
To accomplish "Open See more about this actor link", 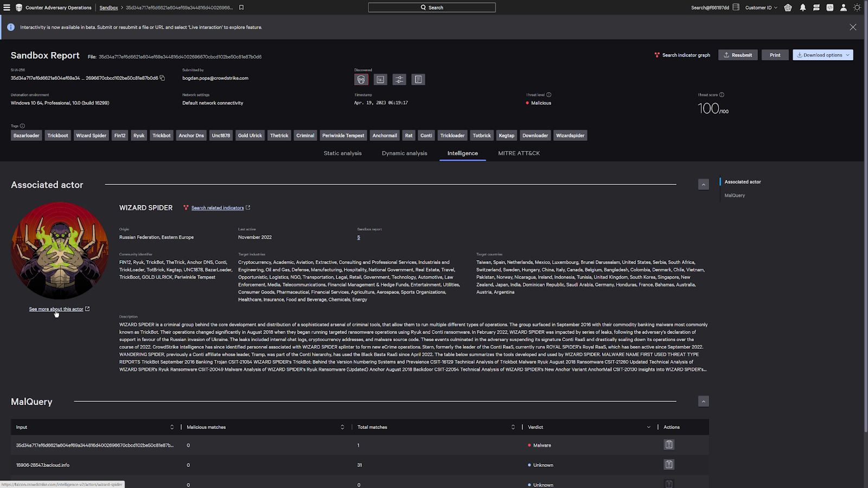I will pos(59,309).
